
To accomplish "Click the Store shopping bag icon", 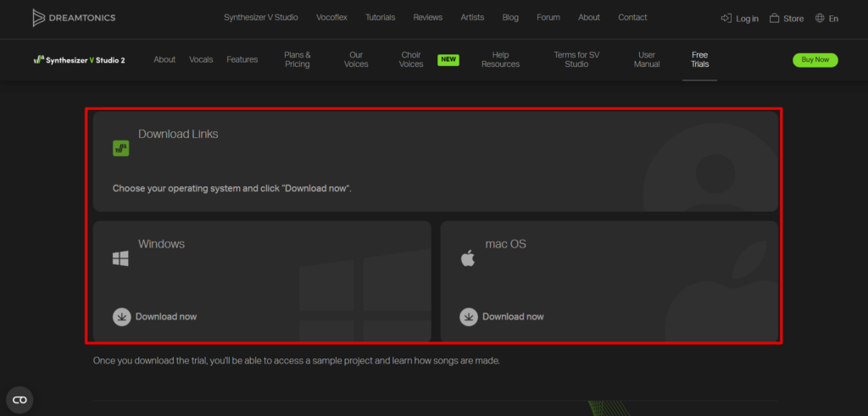I will [x=774, y=19].
